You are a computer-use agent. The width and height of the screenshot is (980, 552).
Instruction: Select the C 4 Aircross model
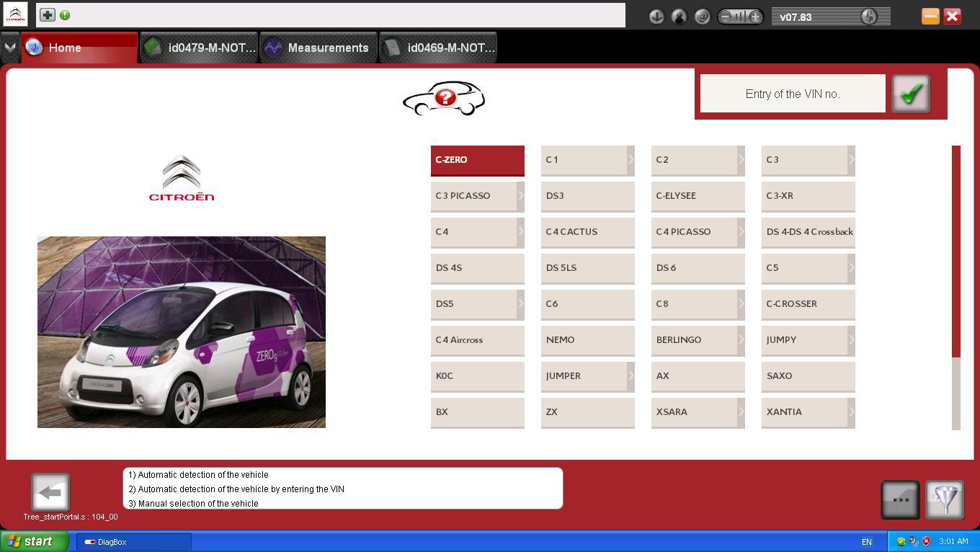[x=478, y=340]
